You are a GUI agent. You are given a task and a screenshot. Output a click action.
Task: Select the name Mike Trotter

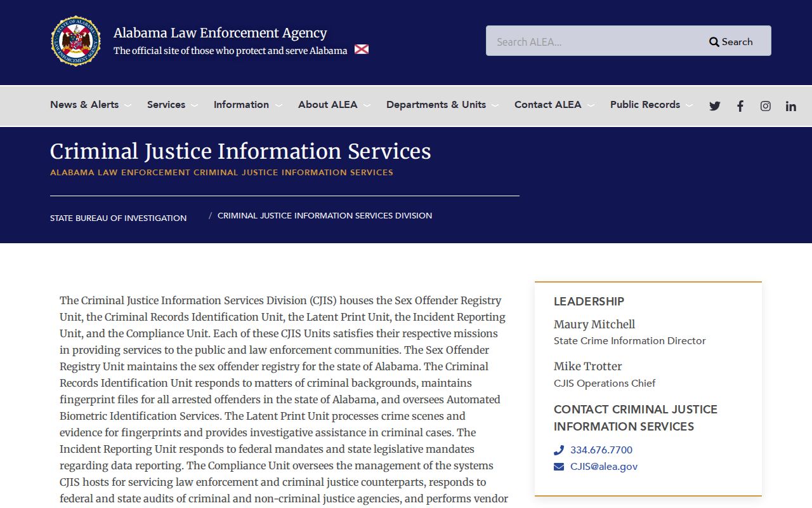pyautogui.click(x=587, y=366)
